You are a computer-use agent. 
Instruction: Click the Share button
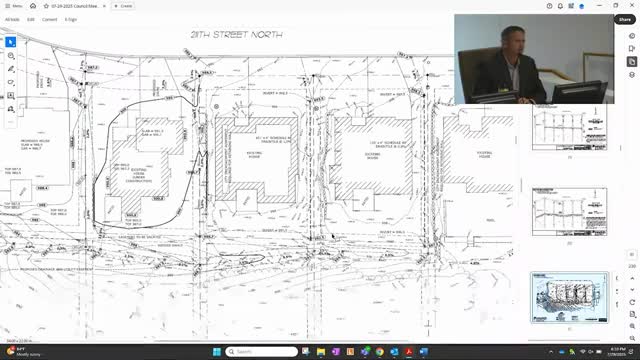(x=625, y=19)
